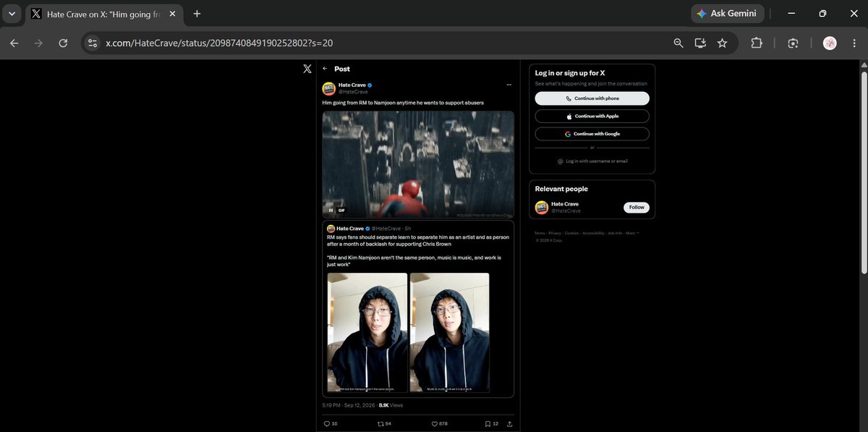This screenshot has height=432, width=868.
Task: Click Continue with phone
Action: click(x=592, y=98)
